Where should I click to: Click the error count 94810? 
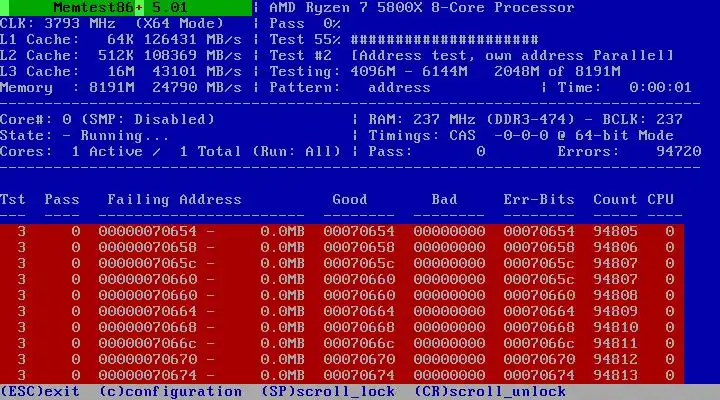pos(615,327)
